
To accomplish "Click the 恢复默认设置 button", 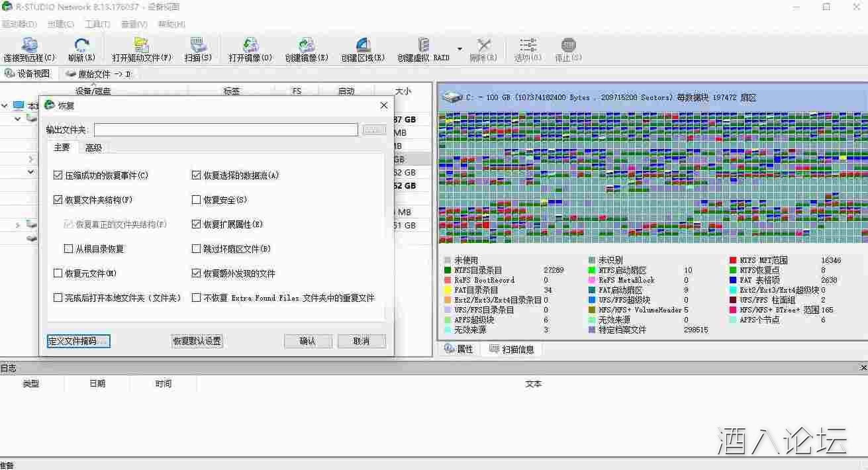I will pyautogui.click(x=197, y=341).
